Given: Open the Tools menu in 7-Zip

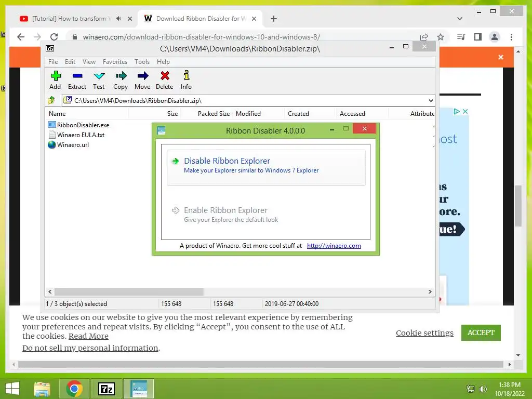Looking at the screenshot, I should point(142,62).
